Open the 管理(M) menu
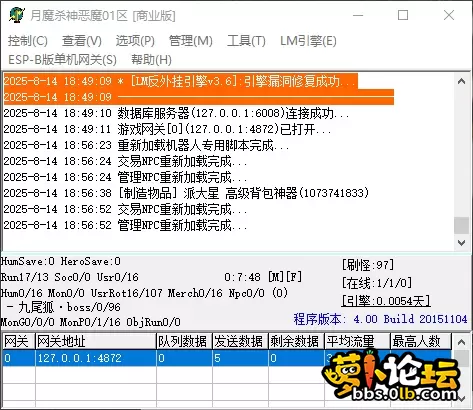 [x=191, y=41]
